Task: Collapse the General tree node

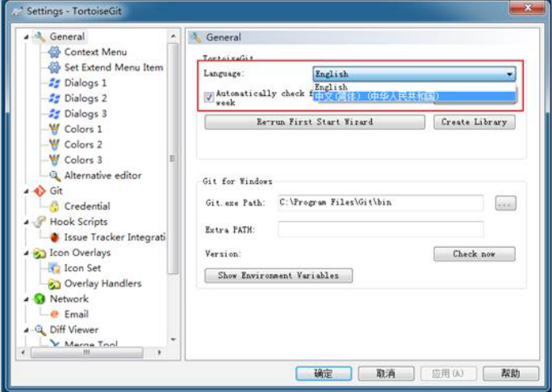Action: pos(27,36)
